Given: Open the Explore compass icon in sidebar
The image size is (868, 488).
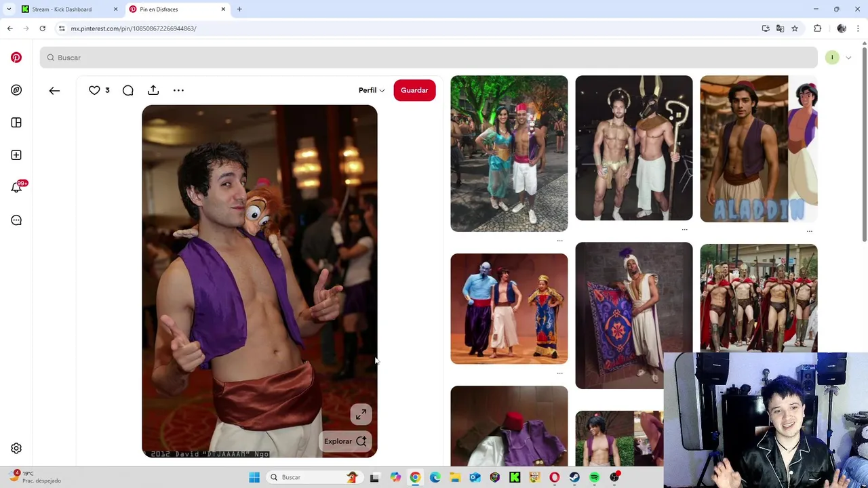Looking at the screenshot, I should tap(16, 90).
